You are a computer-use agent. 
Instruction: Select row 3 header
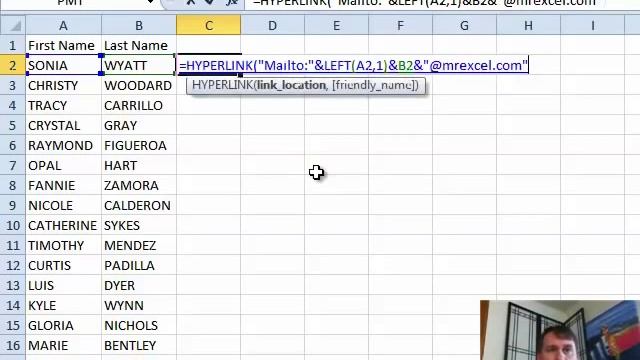point(13,85)
